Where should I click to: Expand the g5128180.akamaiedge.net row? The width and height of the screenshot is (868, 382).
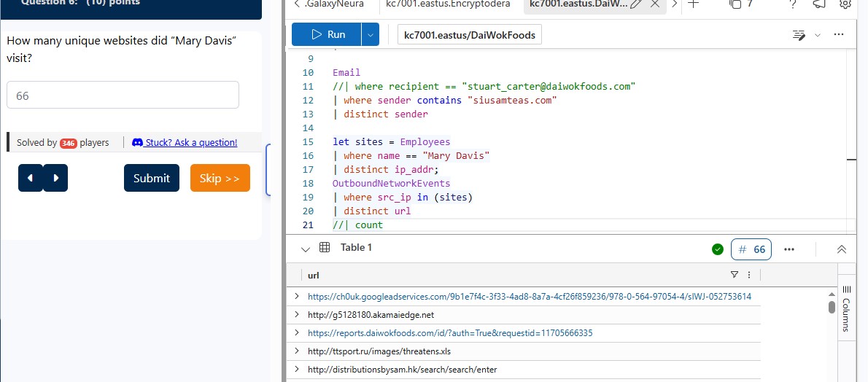[297, 314]
